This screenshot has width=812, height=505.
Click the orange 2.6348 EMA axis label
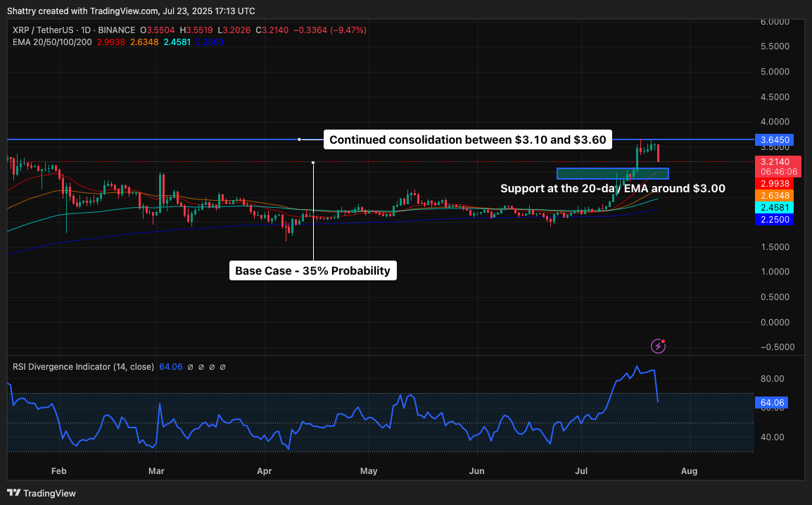coord(773,195)
